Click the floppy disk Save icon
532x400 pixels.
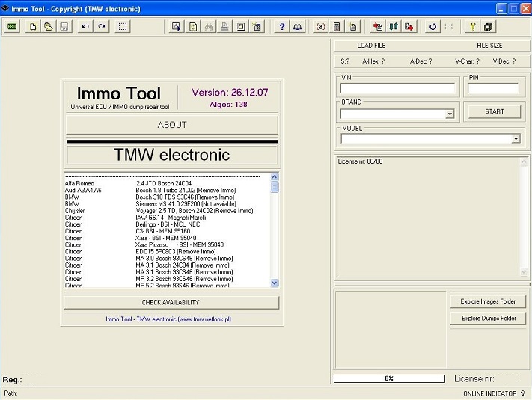64,27
